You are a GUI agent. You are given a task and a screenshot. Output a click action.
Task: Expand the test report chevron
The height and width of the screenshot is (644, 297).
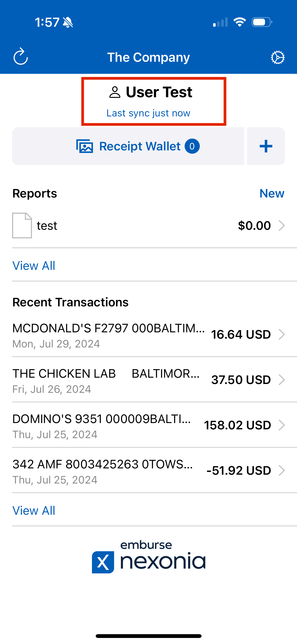(x=282, y=226)
